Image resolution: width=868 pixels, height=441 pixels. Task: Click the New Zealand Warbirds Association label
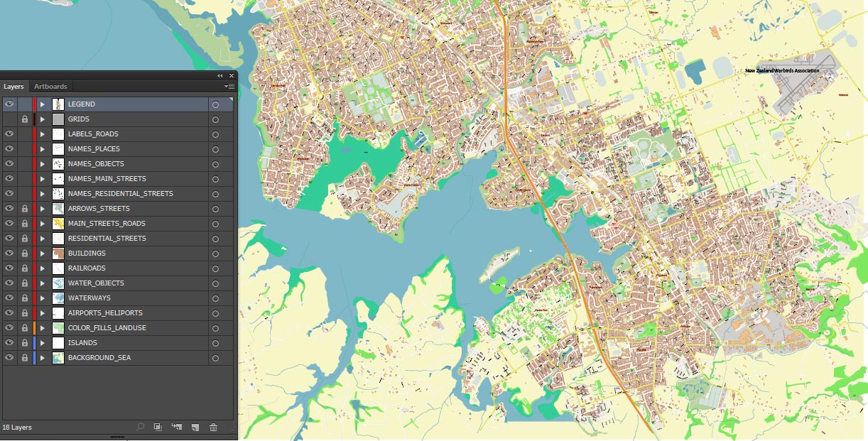[x=782, y=70]
